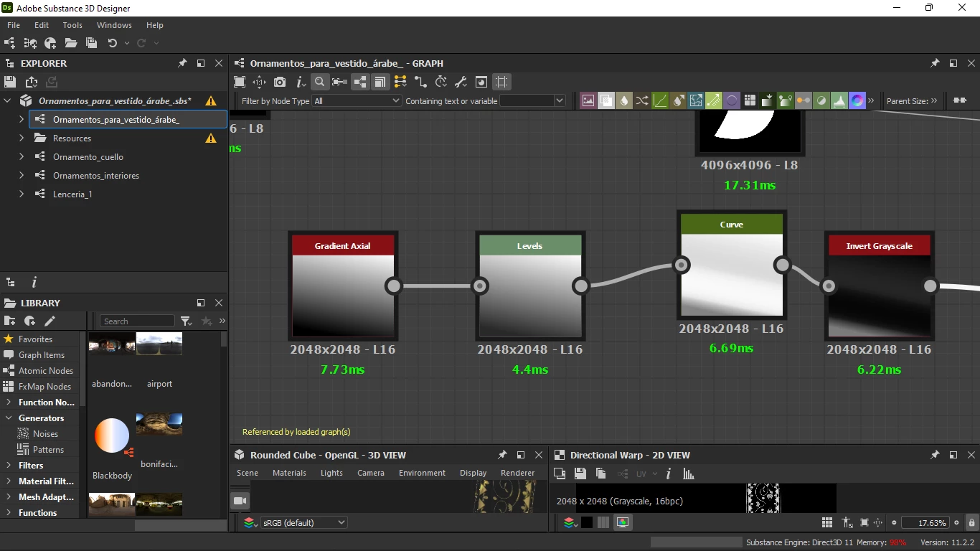Open the Environment menu in 3D View
This screenshot has height=551, width=980.
click(x=422, y=473)
